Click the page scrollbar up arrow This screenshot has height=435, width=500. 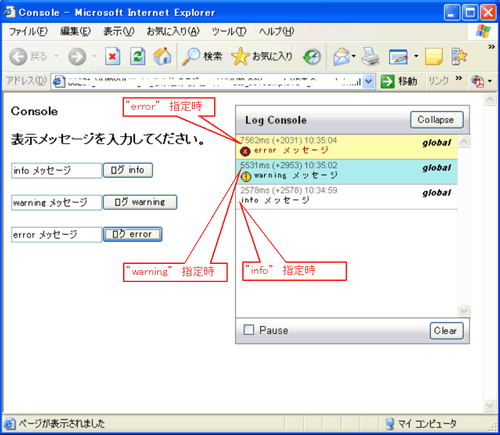click(x=490, y=100)
